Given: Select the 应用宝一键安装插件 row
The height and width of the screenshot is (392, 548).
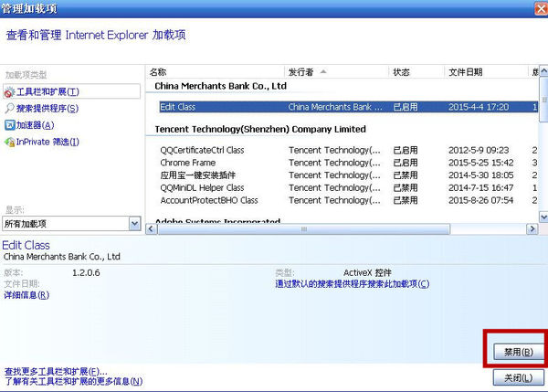Looking at the screenshot, I should pyautogui.click(x=349, y=175).
